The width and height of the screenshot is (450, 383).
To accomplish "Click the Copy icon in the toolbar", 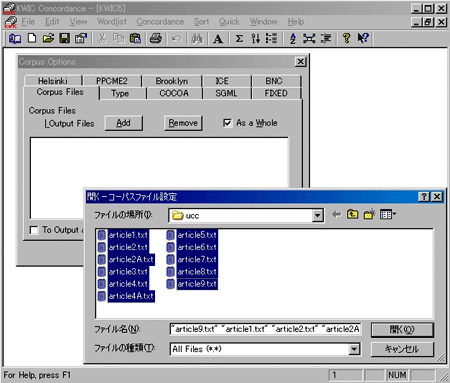I will 118,38.
